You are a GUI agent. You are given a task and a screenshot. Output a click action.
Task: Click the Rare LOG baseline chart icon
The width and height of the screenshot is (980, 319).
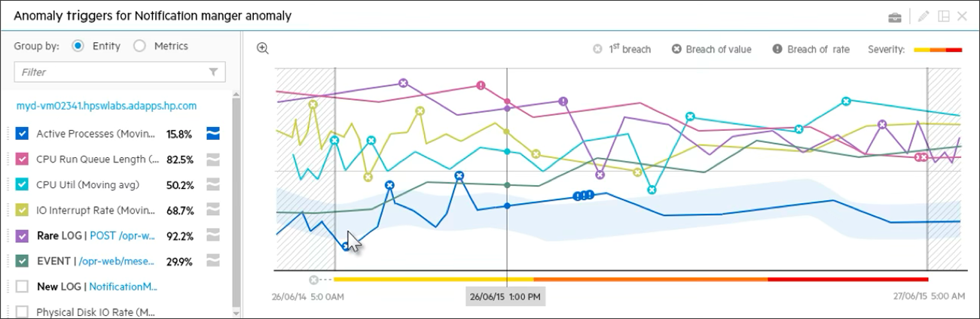tap(213, 236)
